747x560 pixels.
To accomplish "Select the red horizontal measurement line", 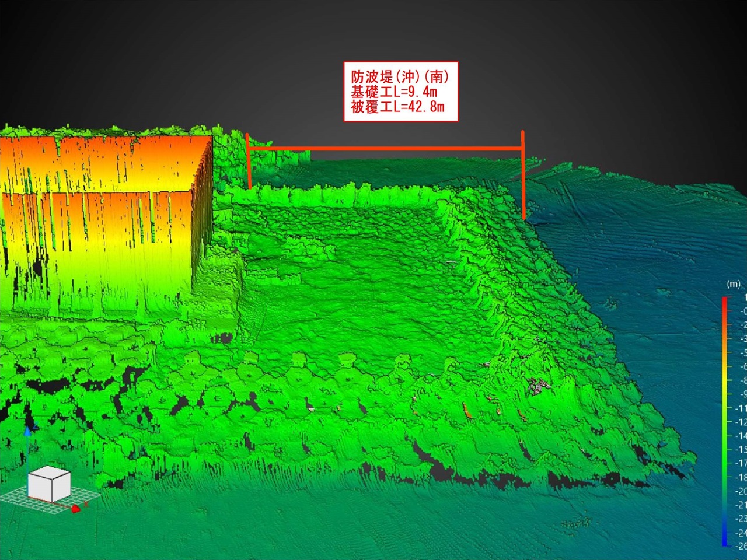I will (x=385, y=149).
